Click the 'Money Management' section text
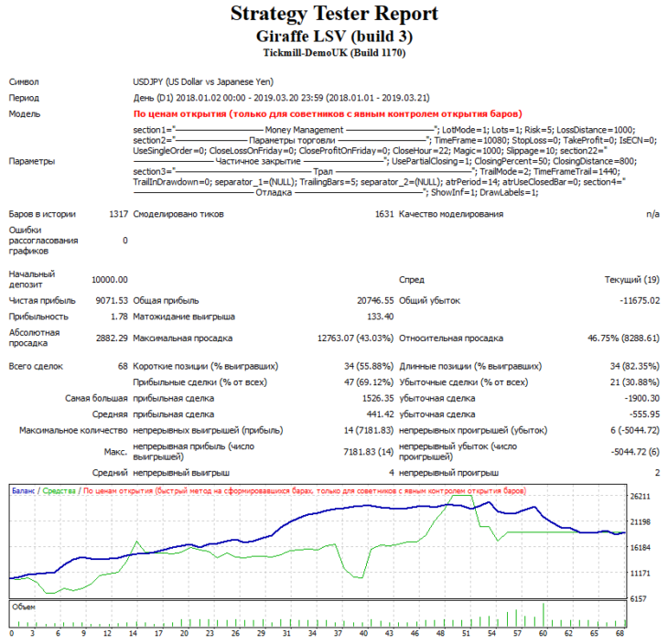 point(304,130)
